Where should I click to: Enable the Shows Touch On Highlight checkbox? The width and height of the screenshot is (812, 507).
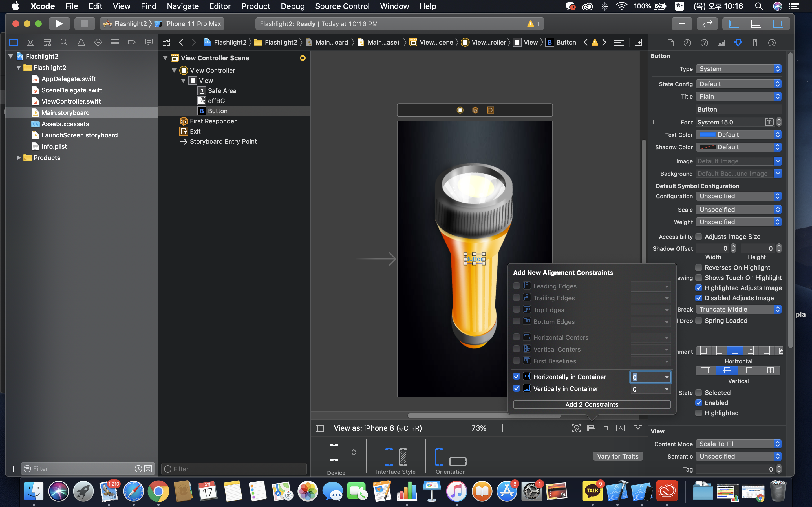699,278
